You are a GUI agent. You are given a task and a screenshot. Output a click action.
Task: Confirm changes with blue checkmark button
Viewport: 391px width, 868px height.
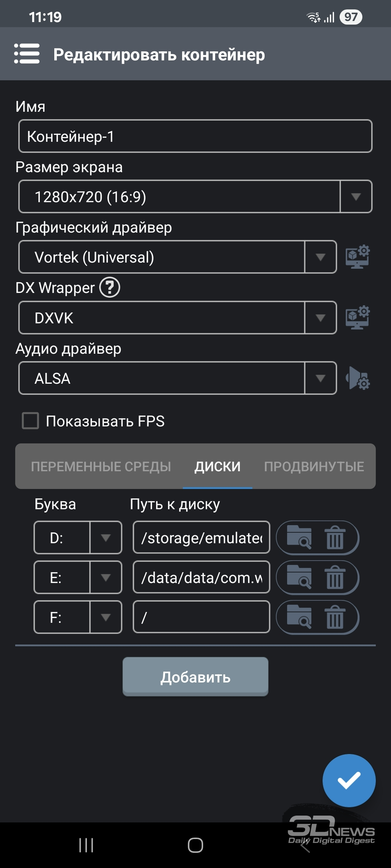[x=349, y=780]
